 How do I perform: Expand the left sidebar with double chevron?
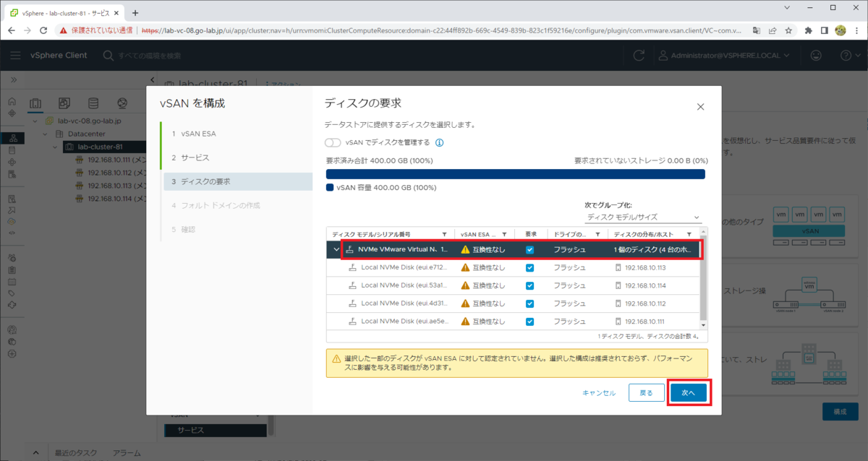(x=13, y=79)
